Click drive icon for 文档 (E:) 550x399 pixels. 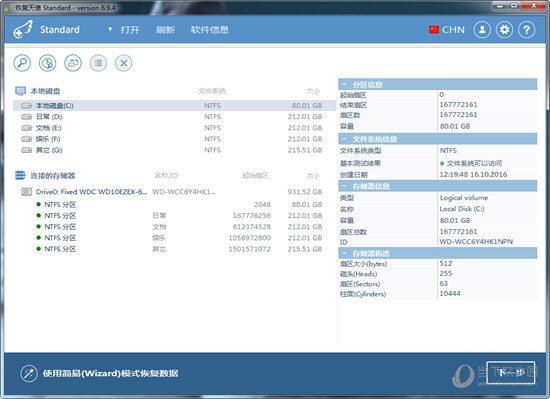click(x=27, y=128)
